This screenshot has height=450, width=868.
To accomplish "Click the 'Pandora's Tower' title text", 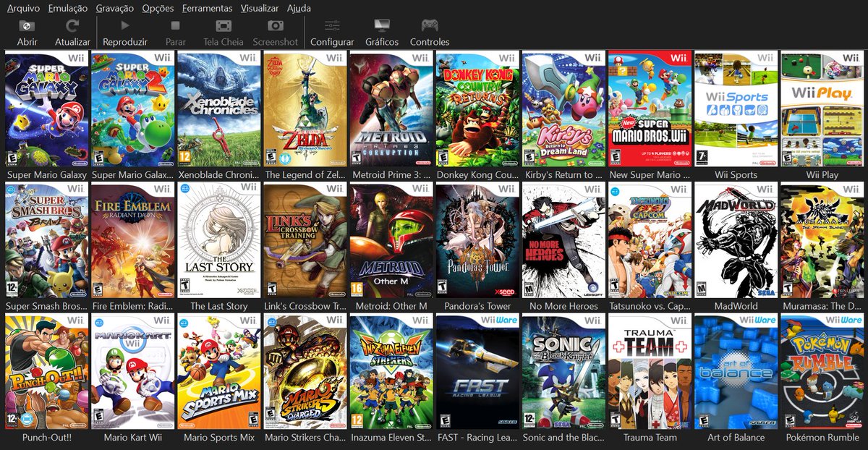I will tap(477, 306).
